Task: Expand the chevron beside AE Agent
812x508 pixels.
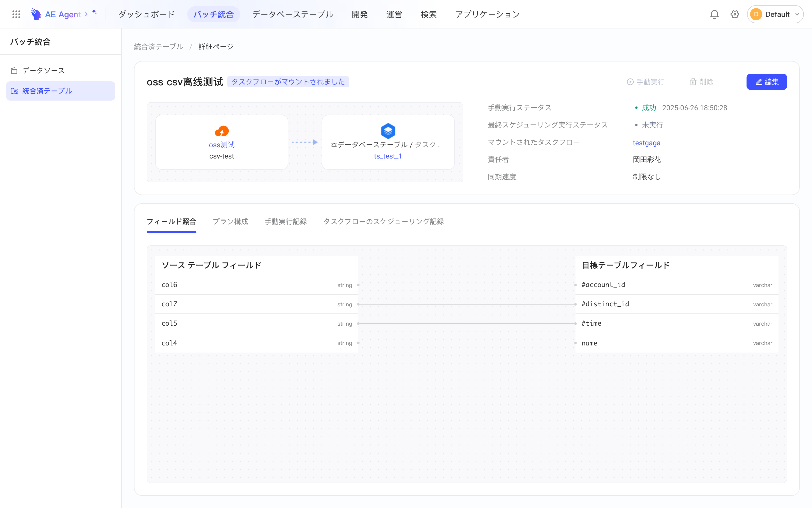Action: 86,14
